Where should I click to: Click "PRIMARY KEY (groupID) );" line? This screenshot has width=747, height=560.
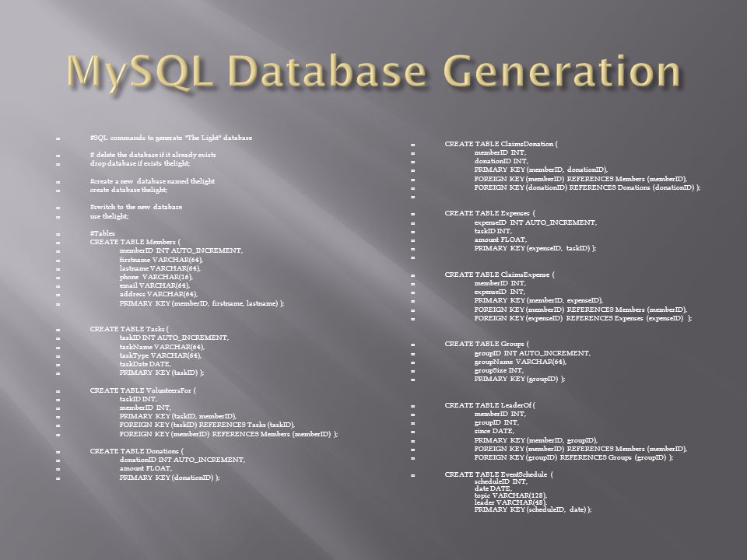pos(521,379)
